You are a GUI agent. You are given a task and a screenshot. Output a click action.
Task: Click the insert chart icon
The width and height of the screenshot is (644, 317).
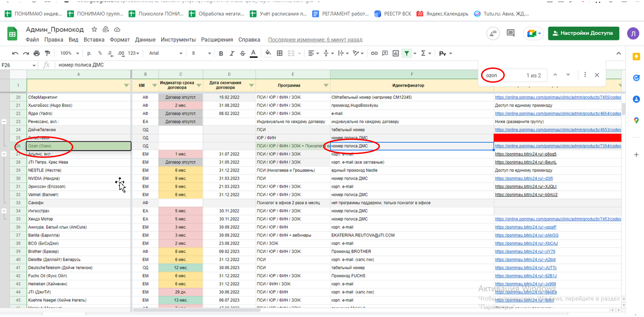395,53
